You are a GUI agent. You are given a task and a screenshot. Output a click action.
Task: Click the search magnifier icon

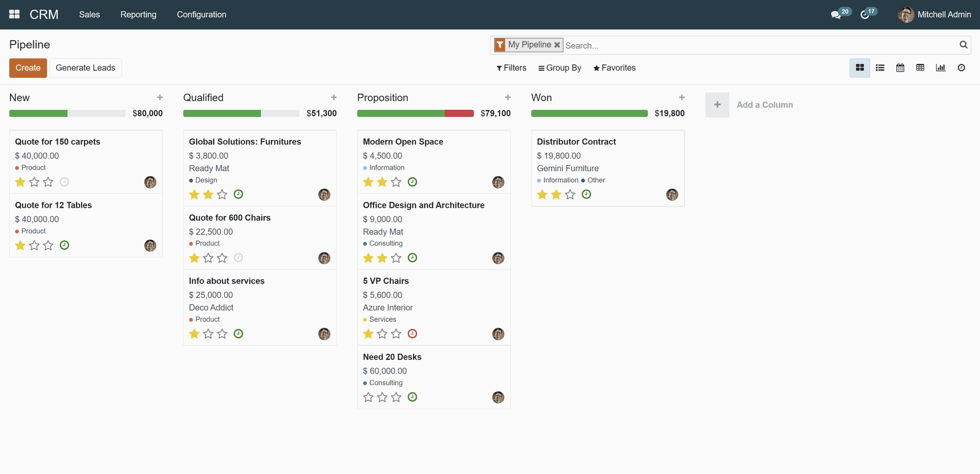[963, 45]
